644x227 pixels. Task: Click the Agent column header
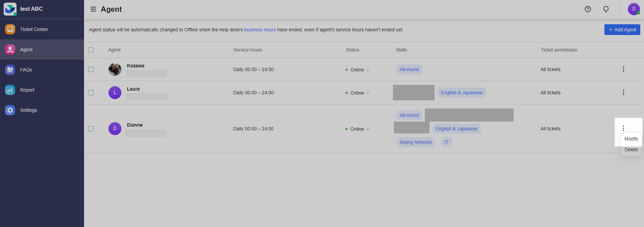pos(114,50)
